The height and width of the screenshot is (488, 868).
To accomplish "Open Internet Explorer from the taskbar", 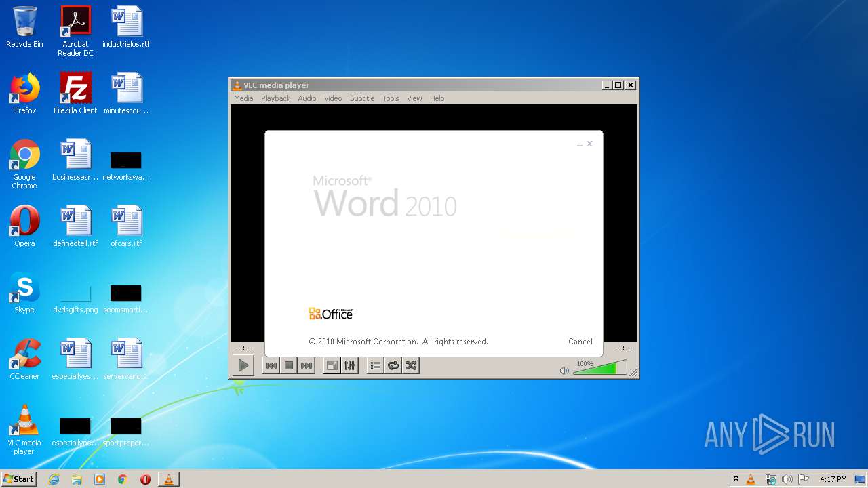I will tap(54, 479).
